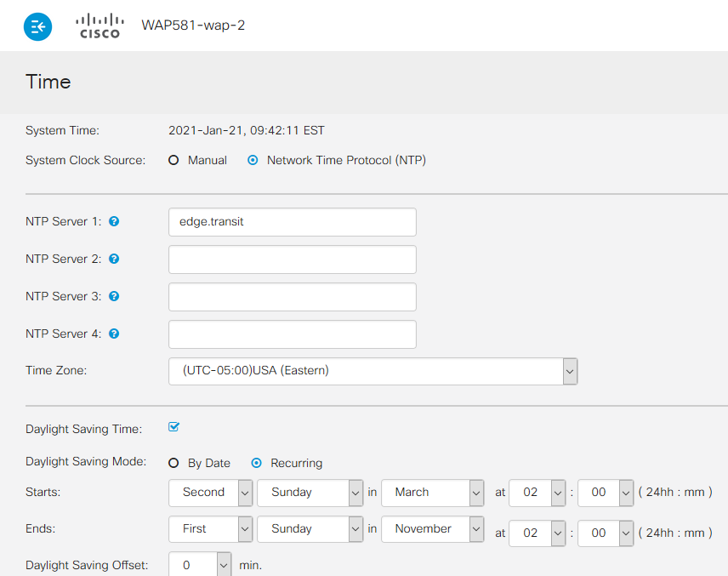
Task: Choose By Date daylight saving mode
Action: (x=173, y=463)
